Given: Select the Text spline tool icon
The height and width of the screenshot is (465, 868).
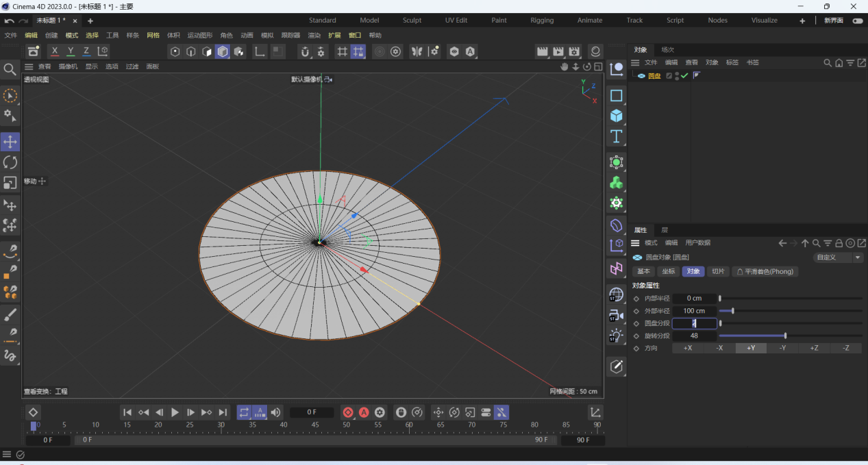Looking at the screenshot, I should [x=617, y=136].
